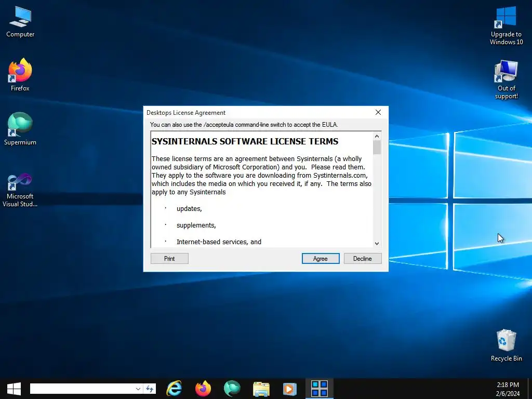The image size is (532, 399).
Task: Click into the taskbar address input field
Action: click(82, 389)
